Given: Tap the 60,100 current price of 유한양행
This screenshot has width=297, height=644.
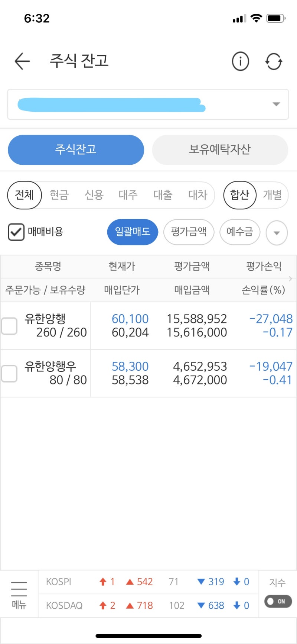Looking at the screenshot, I should coord(130,319).
